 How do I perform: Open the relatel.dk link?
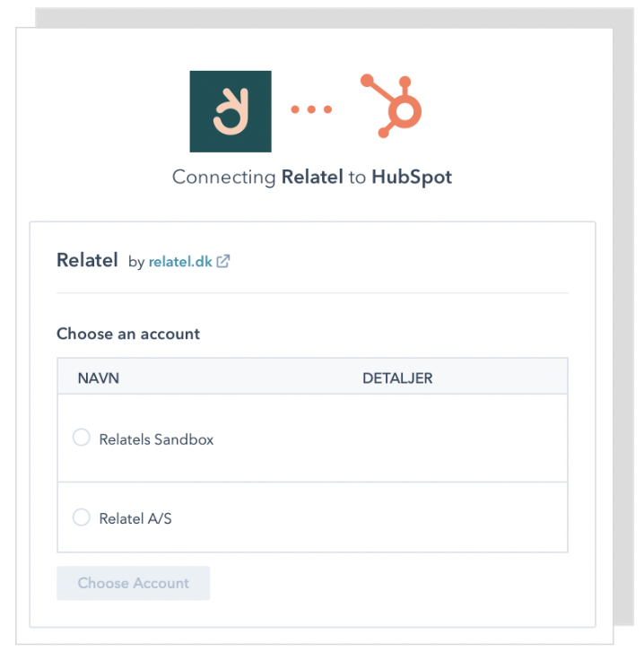coord(180,262)
